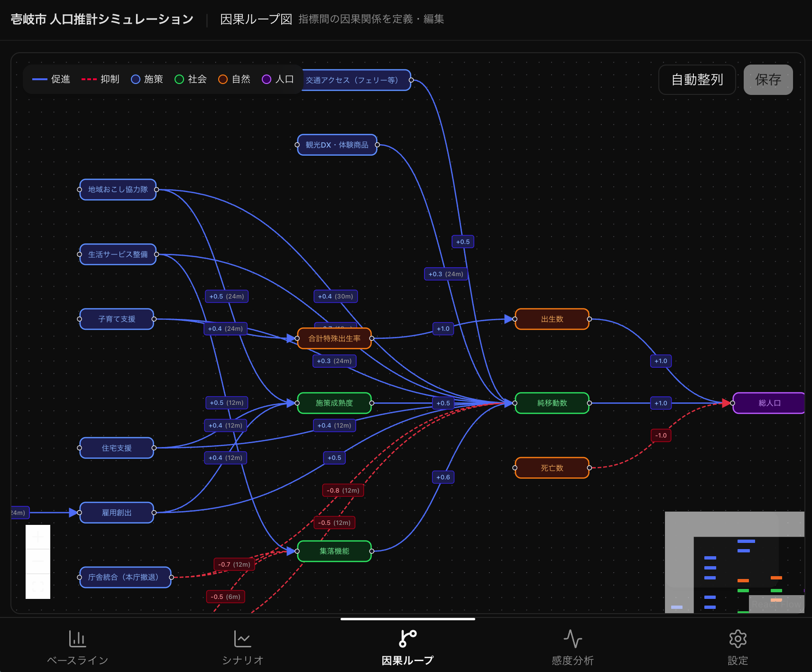812x672 pixels.
Task: Select the 雇用創出 node
Action: pos(117,513)
